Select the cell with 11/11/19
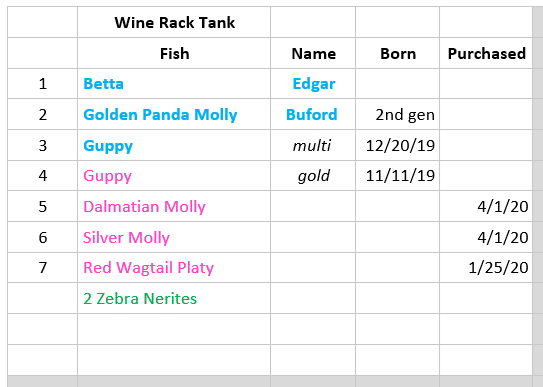The height and width of the screenshot is (387, 543). coord(398,176)
